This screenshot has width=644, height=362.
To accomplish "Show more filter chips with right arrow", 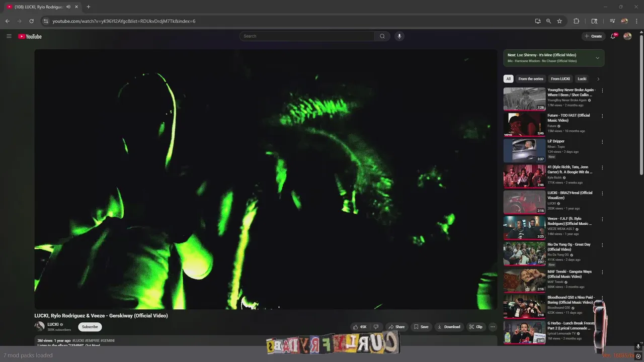I will [598, 79].
